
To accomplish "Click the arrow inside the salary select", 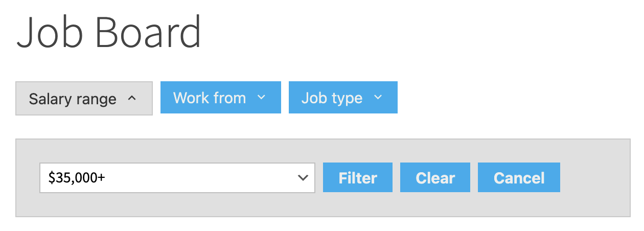I will click(x=303, y=178).
